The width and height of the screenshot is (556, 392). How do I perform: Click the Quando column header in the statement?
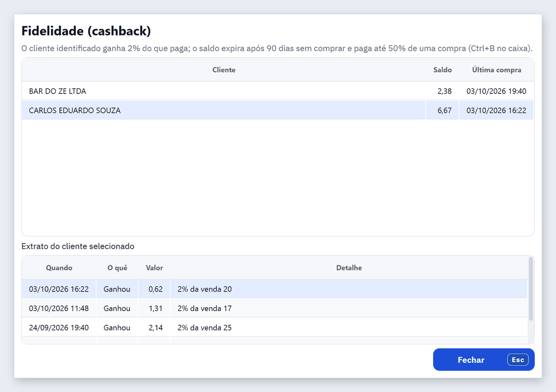(59, 268)
